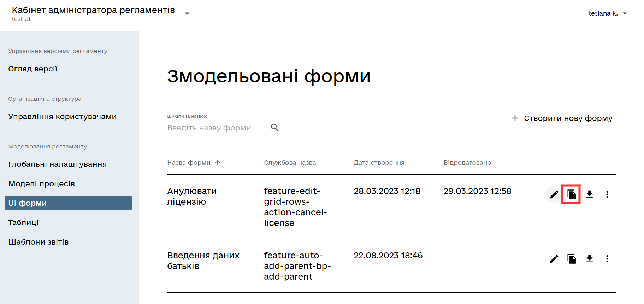Expand the Кабінет адміністратора регламентів dropdown
This screenshot has width=644, height=304.
[187, 13]
